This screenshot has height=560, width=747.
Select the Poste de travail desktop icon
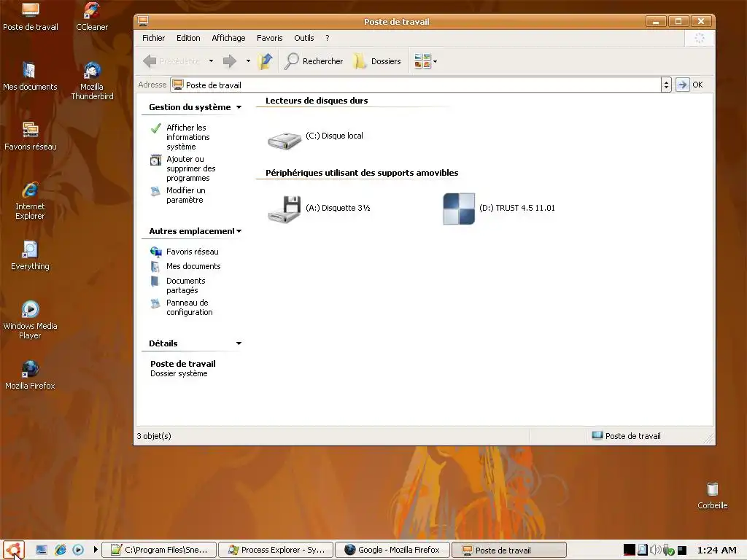[x=31, y=17]
